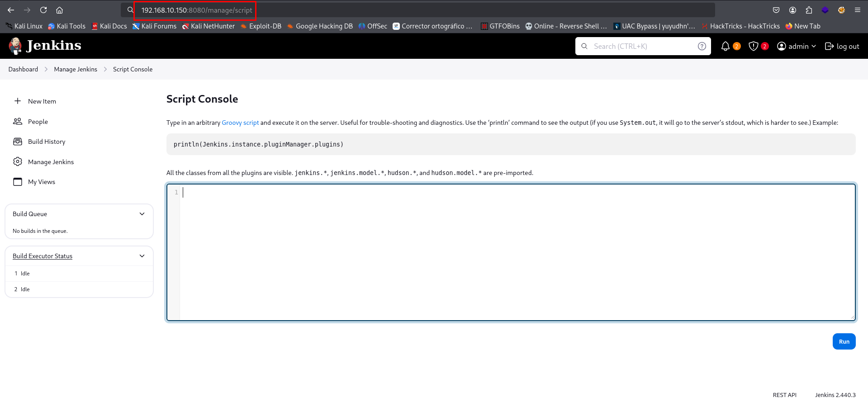Open the Kali Tools bookmark
Image resolution: width=868 pixels, height=402 pixels.
pos(67,26)
